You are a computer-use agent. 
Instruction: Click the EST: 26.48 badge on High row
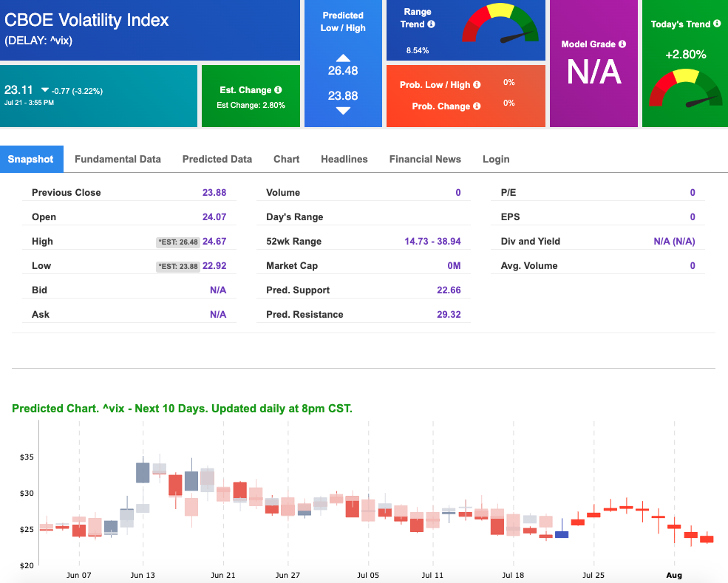coord(178,242)
